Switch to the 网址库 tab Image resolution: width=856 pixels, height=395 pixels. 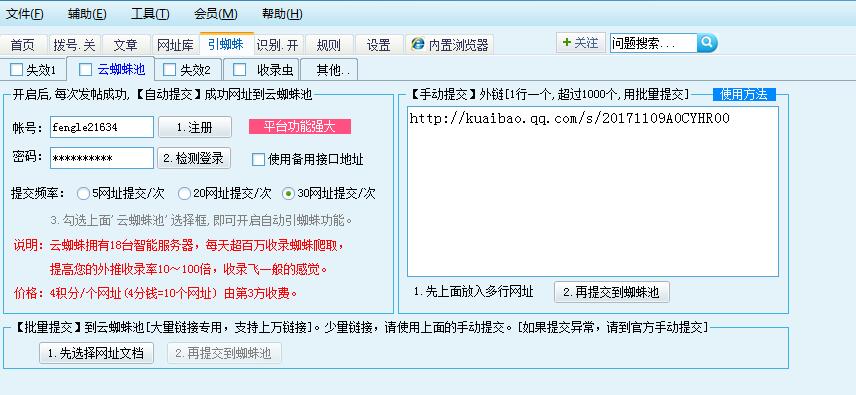[x=175, y=45]
